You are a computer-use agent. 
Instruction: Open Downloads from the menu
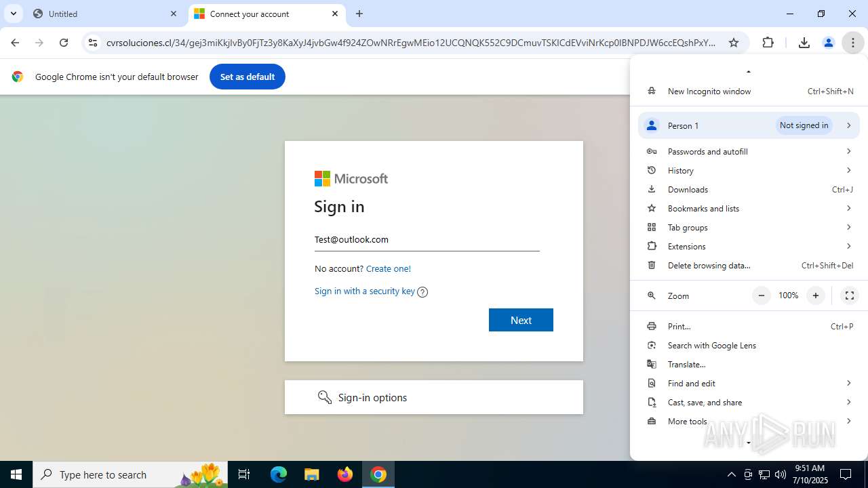point(749,189)
